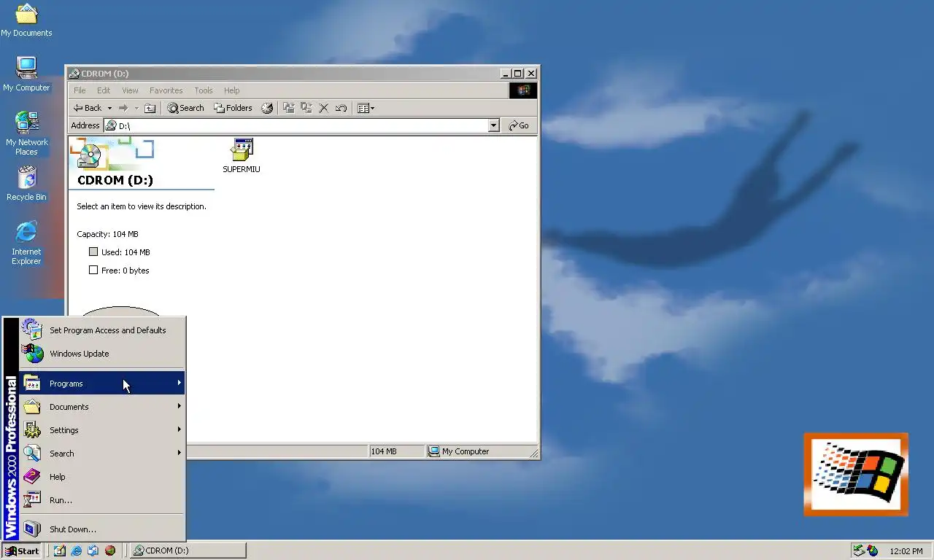Viewport: 934px width, 560px height.
Task: Click the Go button
Action: [x=519, y=125]
